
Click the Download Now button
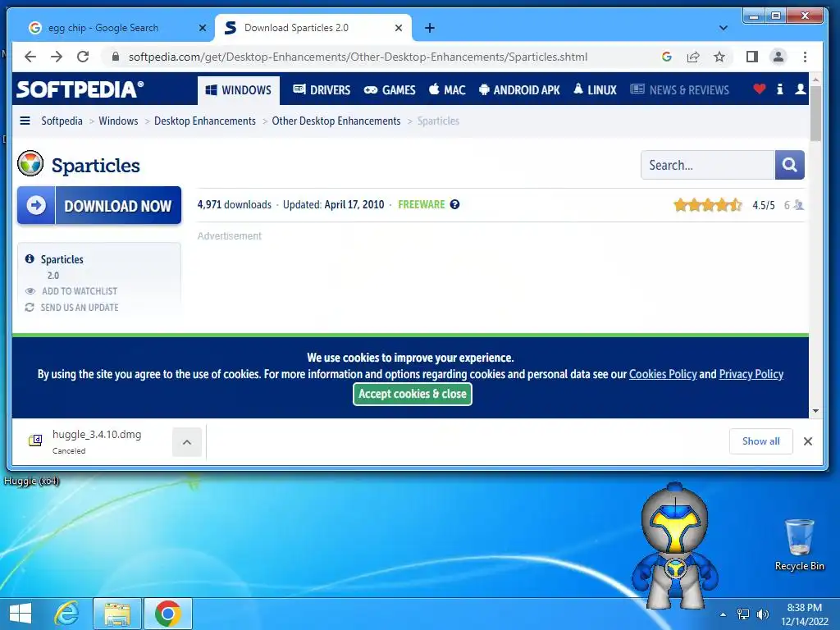pyautogui.click(x=99, y=205)
